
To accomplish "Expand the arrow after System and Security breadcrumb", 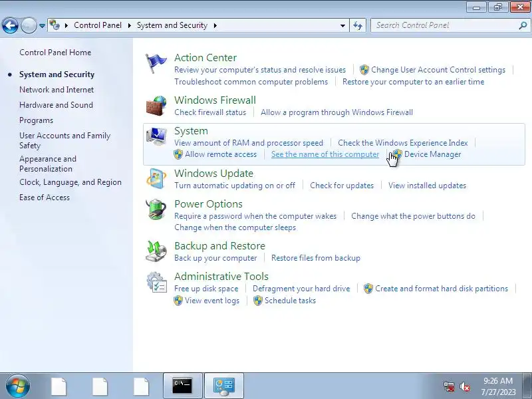I will [x=215, y=25].
